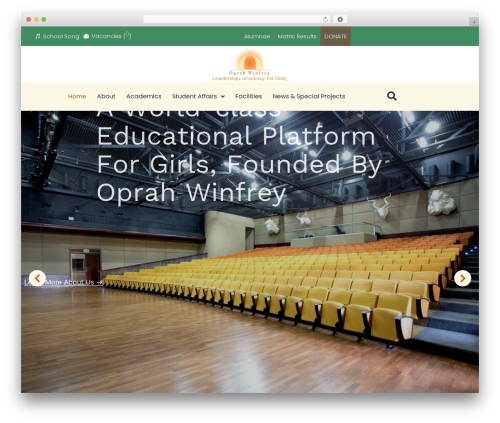This screenshot has height=423, width=500.
Task: Open the Alumnae page
Action: [257, 36]
